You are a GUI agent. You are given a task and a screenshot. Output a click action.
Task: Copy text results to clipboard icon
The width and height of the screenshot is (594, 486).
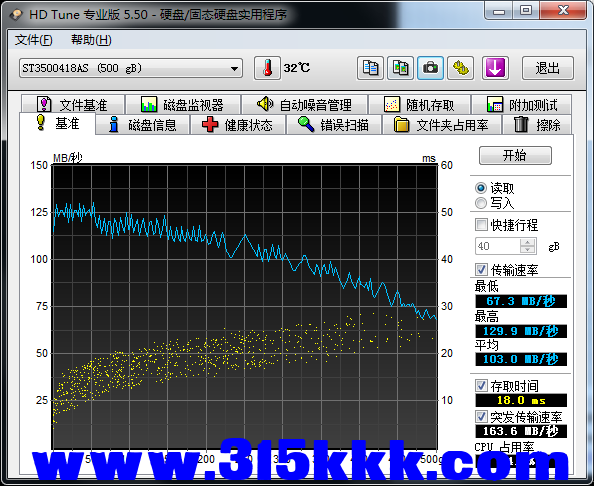[x=370, y=68]
